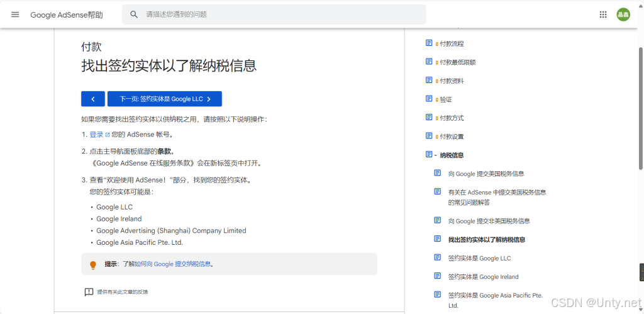Select current article 找出签约实体以了解纳税信息 in sidebar
Viewport: 644px width, 314px height.
click(487, 240)
